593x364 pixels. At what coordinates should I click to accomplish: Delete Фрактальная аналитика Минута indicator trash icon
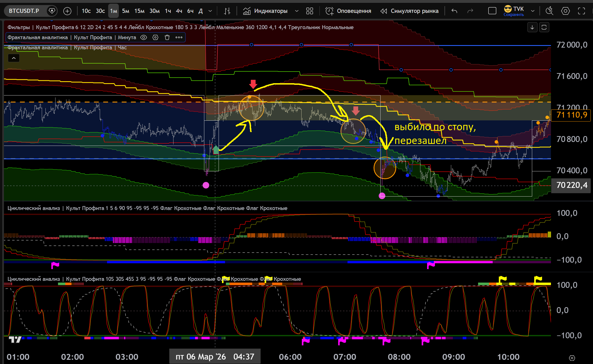[x=167, y=38]
